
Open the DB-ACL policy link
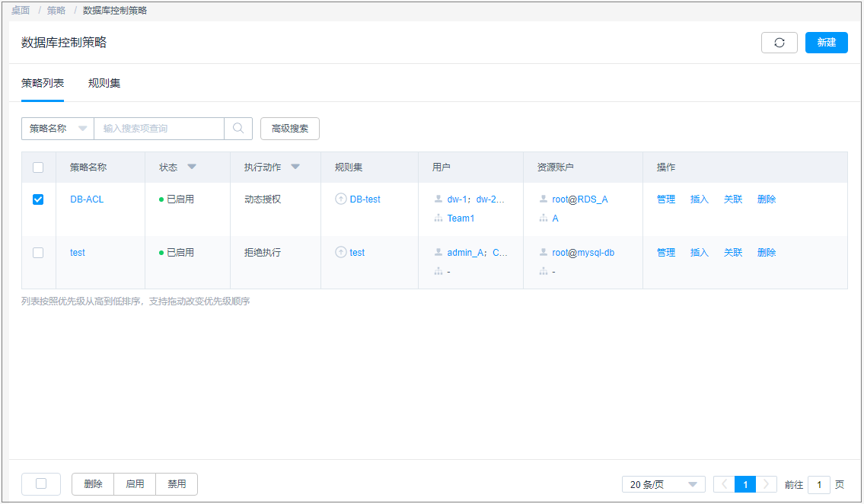pos(87,199)
